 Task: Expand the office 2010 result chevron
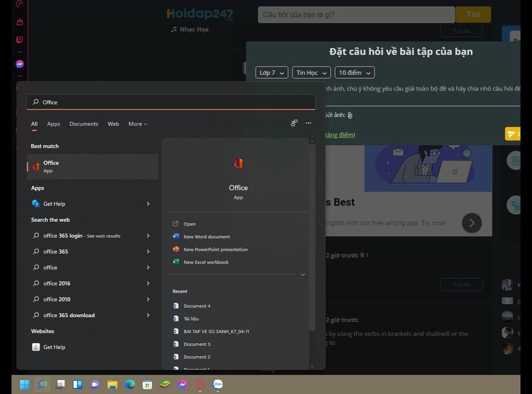[148, 300]
